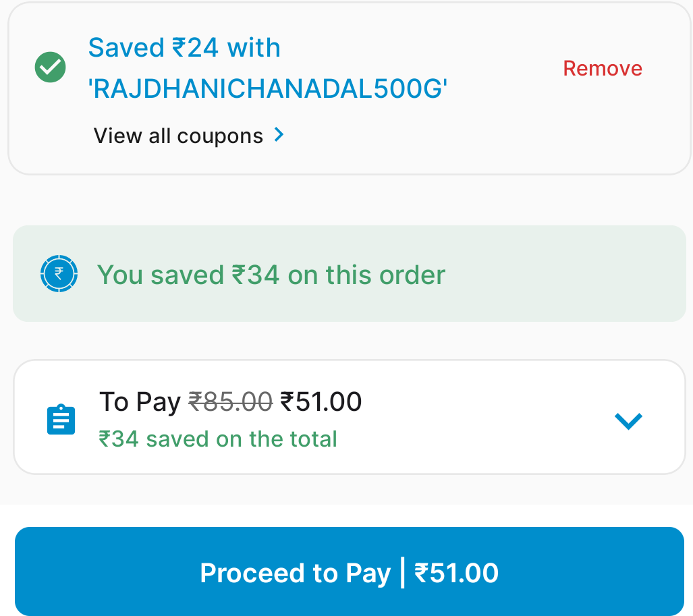Click the rupee coin savings icon
This screenshot has height=616, width=693.
tap(59, 274)
